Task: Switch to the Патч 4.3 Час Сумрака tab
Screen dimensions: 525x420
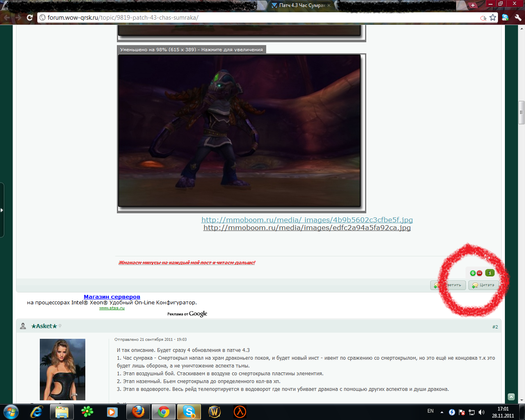Action: [302, 5]
